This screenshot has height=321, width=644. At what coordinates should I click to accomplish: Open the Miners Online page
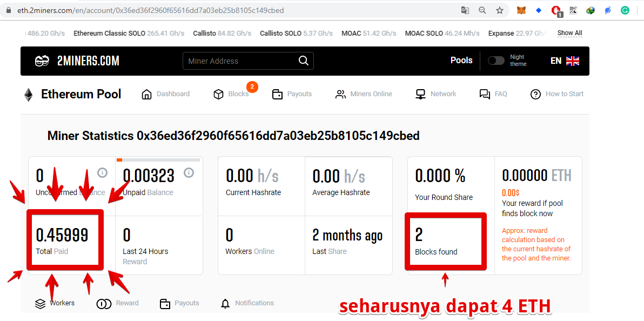click(364, 94)
